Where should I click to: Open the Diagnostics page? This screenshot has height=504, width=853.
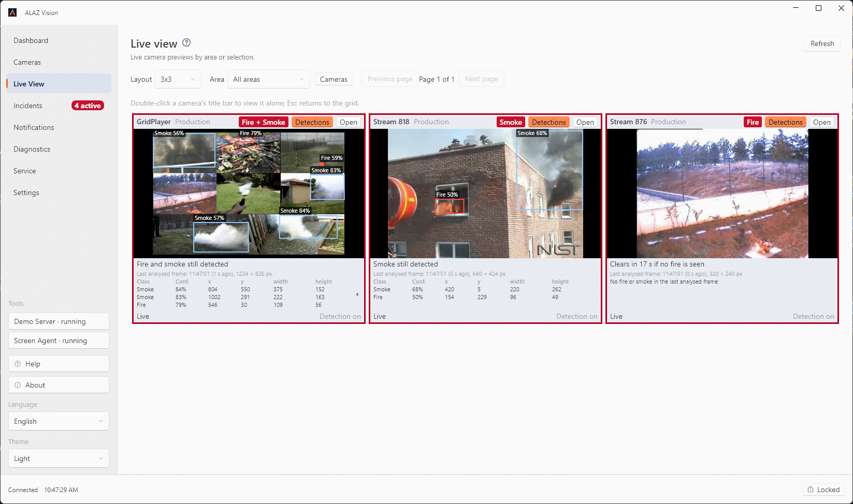(x=59, y=149)
